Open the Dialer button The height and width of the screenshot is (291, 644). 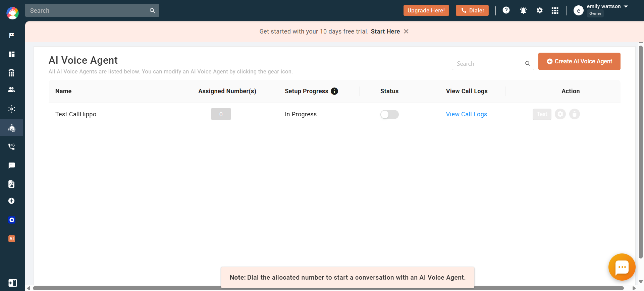[472, 10]
